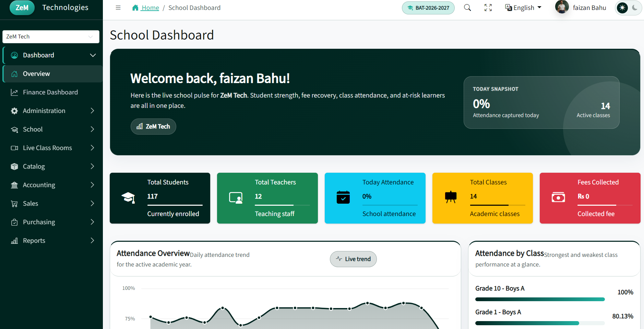Expand the Purchasing submenu arrow
Viewport: 644px width, 329px height.
coord(92,222)
